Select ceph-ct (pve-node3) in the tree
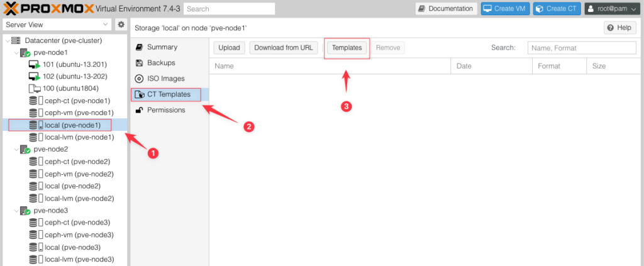 (65, 223)
